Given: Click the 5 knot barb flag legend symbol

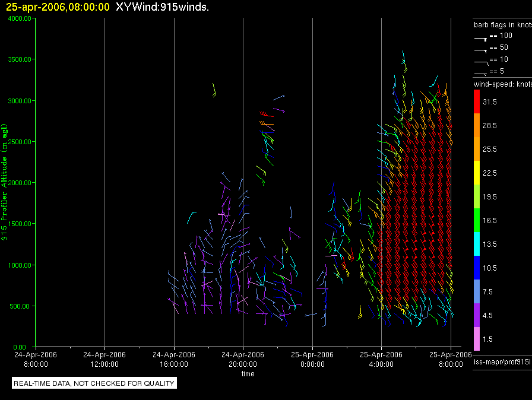Looking at the screenshot, I should pos(481,74).
